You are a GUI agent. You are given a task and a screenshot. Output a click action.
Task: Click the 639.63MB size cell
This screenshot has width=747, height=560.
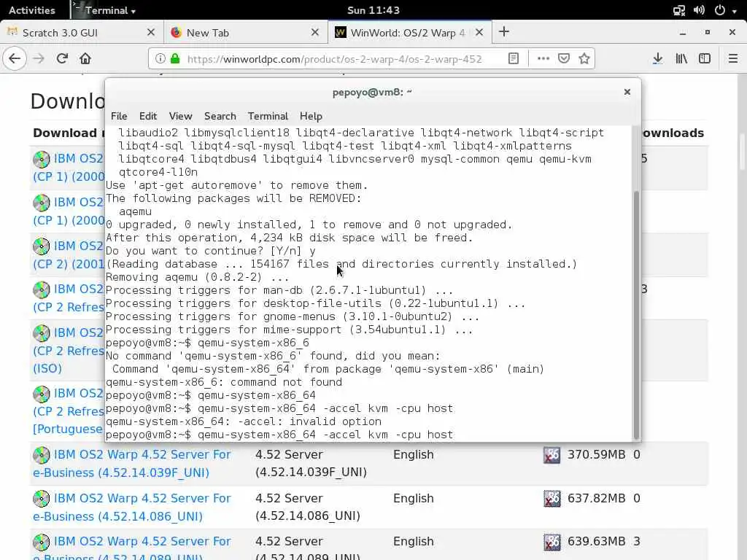pyautogui.click(x=596, y=542)
